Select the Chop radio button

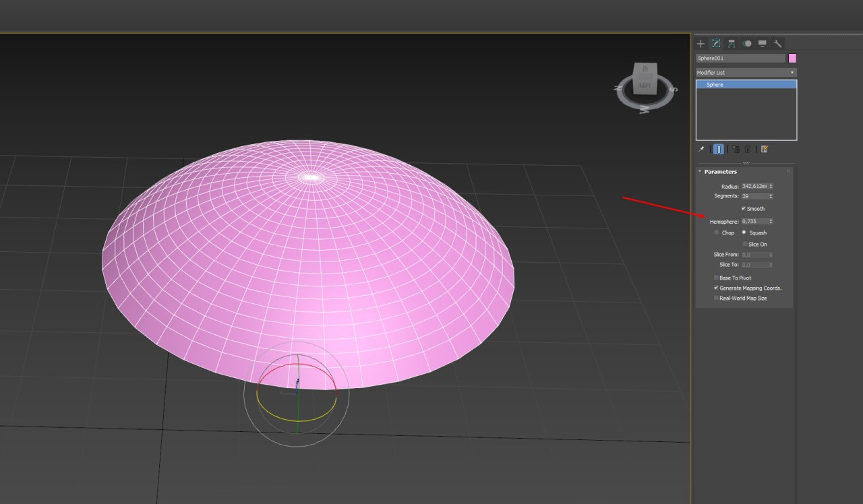coord(717,232)
